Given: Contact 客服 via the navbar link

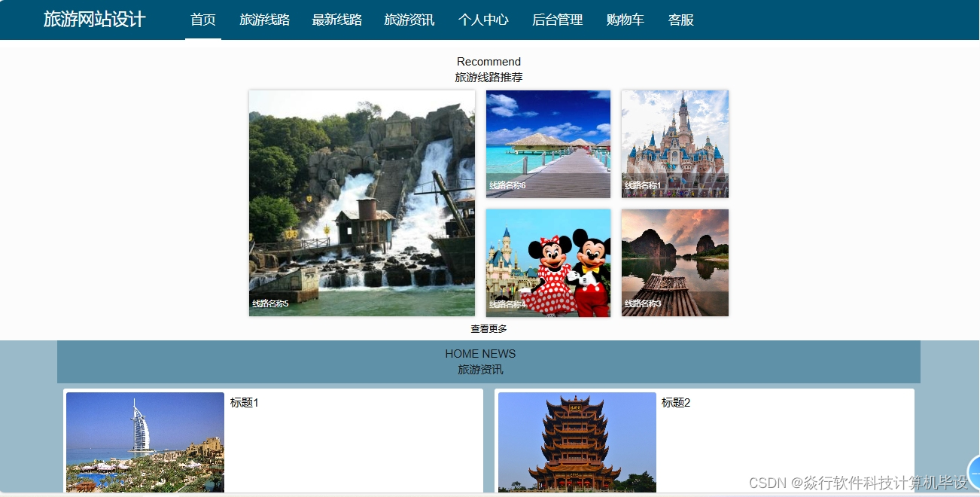Looking at the screenshot, I should click(x=680, y=20).
